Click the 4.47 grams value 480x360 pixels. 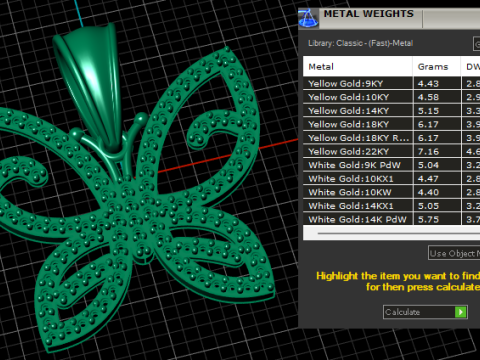(428, 179)
